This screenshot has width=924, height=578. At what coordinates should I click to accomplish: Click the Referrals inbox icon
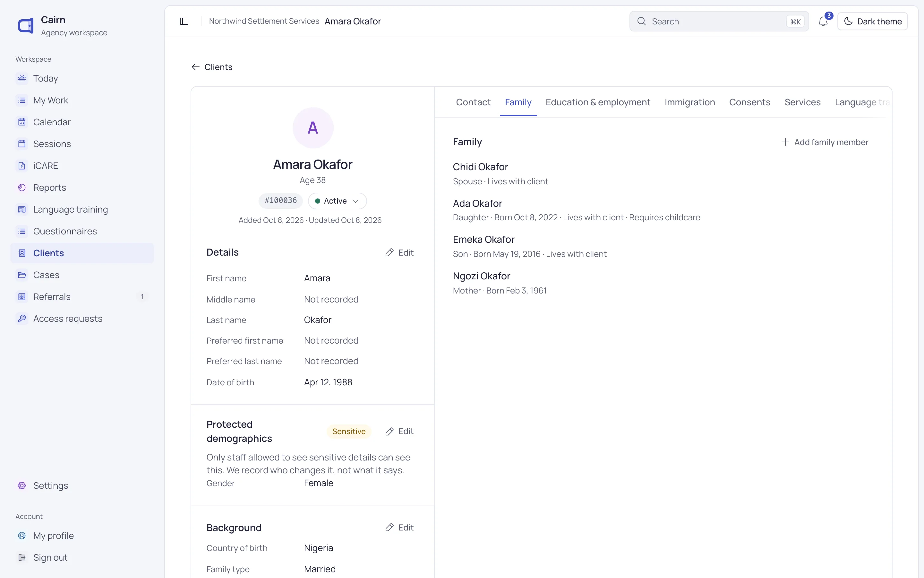(22, 297)
